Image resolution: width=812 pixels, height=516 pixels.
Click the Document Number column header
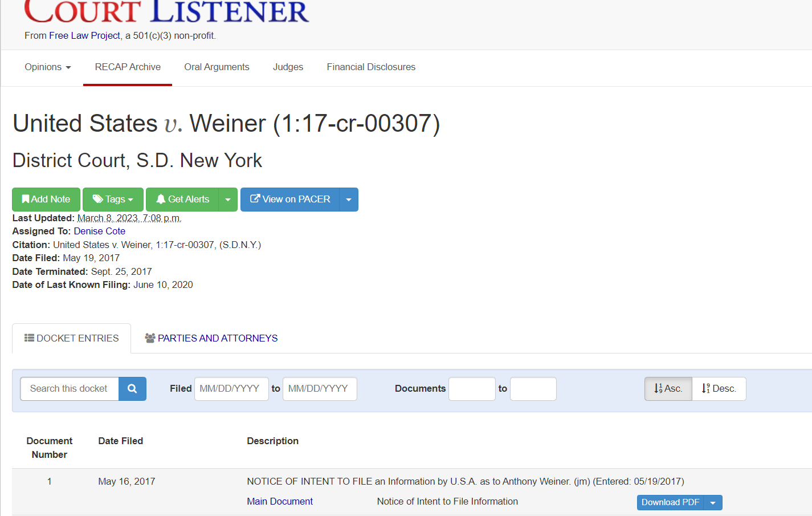coord(50,448)
